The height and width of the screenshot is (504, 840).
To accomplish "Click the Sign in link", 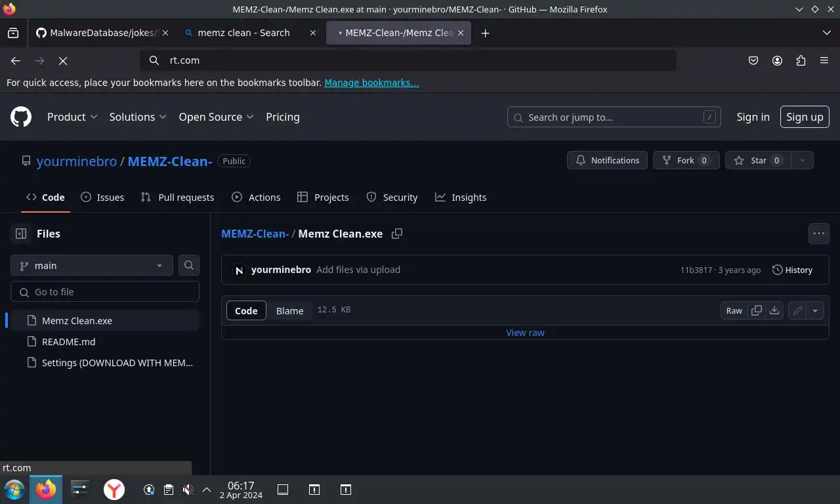I will pos(753,117).
